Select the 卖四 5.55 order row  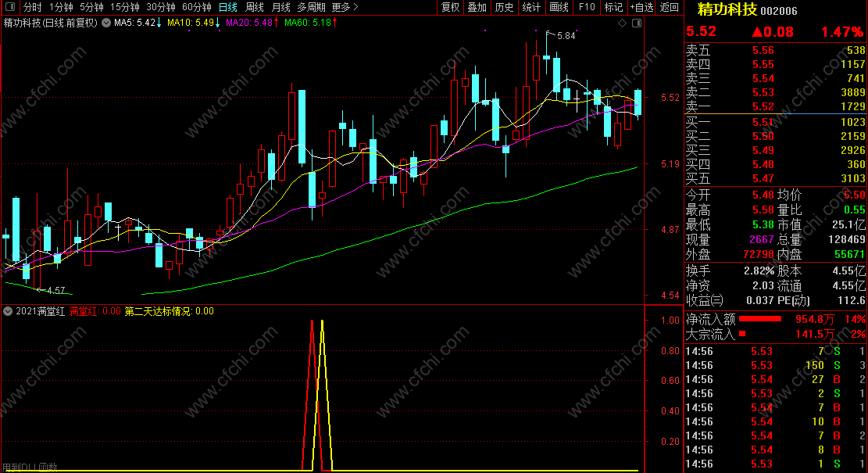point(776,64)
